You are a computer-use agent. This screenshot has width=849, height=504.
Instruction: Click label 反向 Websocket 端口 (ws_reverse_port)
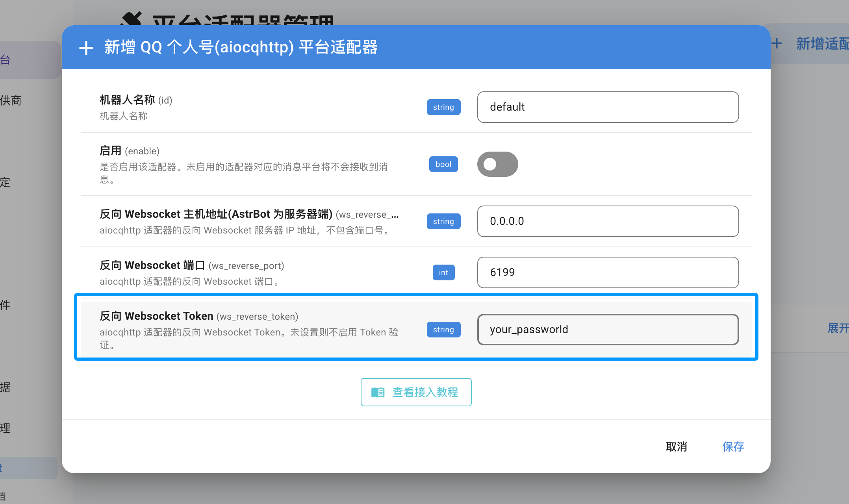(x=192, y=265)
